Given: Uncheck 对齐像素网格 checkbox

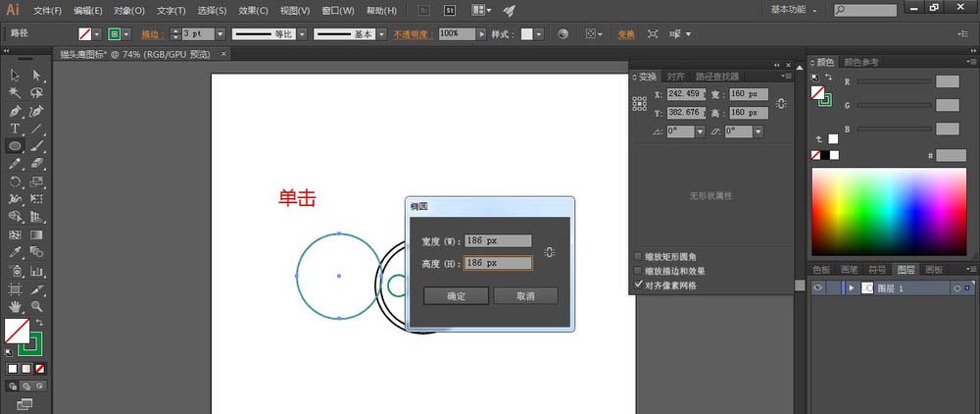Looking at the screenshot, I should 638,285.
